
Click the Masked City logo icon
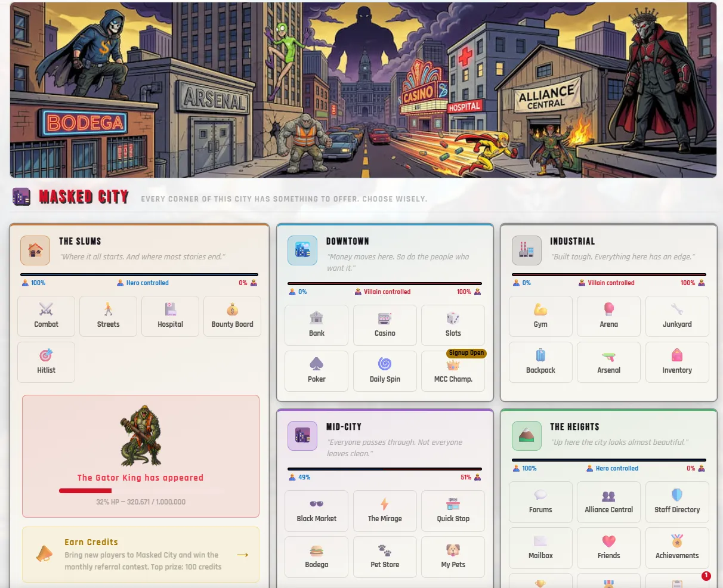21,197
